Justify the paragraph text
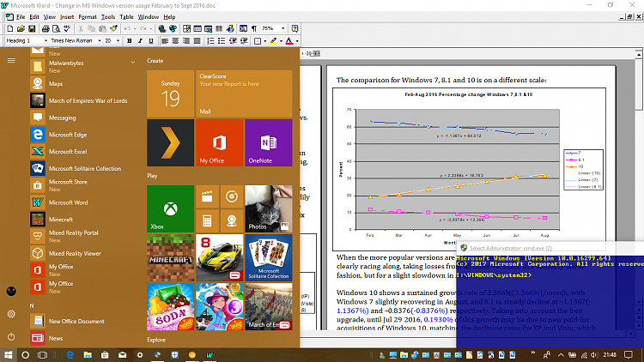The width and height of the screenshot is (644, 362). [x=197, y=40]
